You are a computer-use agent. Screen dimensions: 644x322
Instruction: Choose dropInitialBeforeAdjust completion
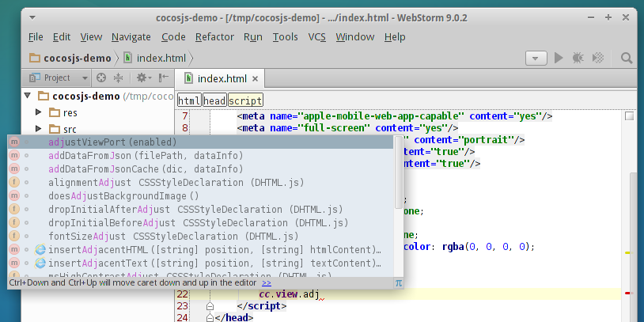click(200, 222)
